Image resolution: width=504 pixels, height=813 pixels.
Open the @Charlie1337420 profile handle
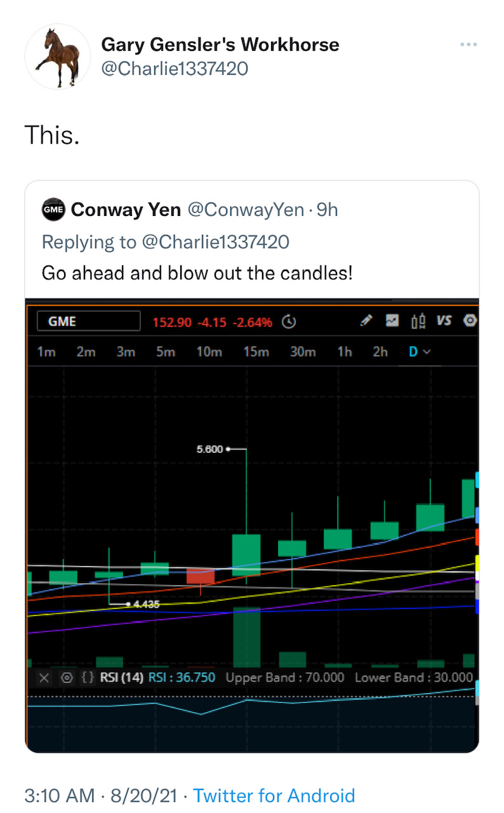[x=175, y=68]
